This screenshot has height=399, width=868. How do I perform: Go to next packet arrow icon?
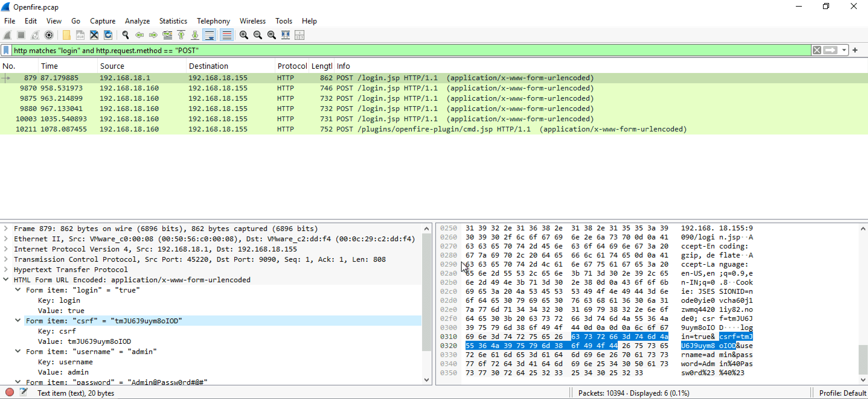pyautogui.click(x=153, y=35)
